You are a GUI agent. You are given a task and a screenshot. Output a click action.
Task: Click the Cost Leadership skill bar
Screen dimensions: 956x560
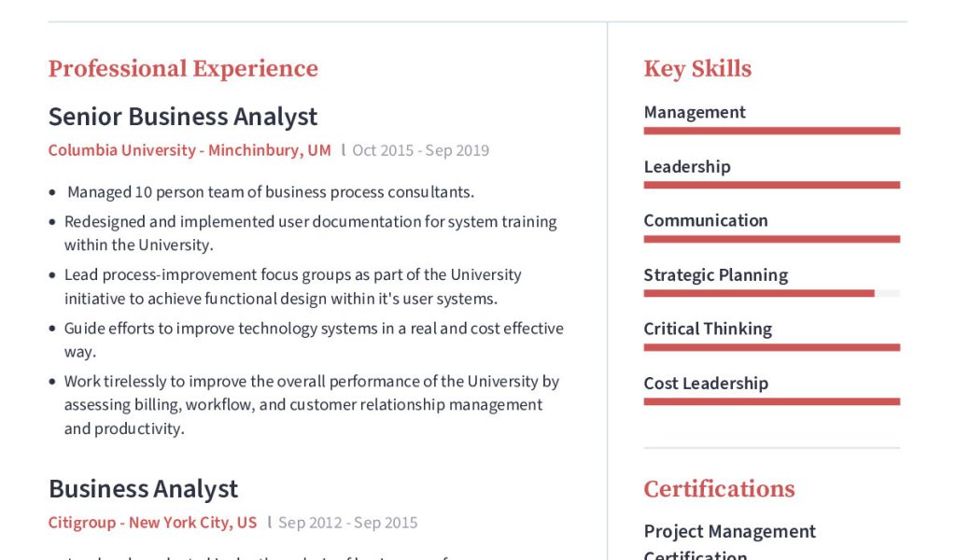[x=771, y=401]
